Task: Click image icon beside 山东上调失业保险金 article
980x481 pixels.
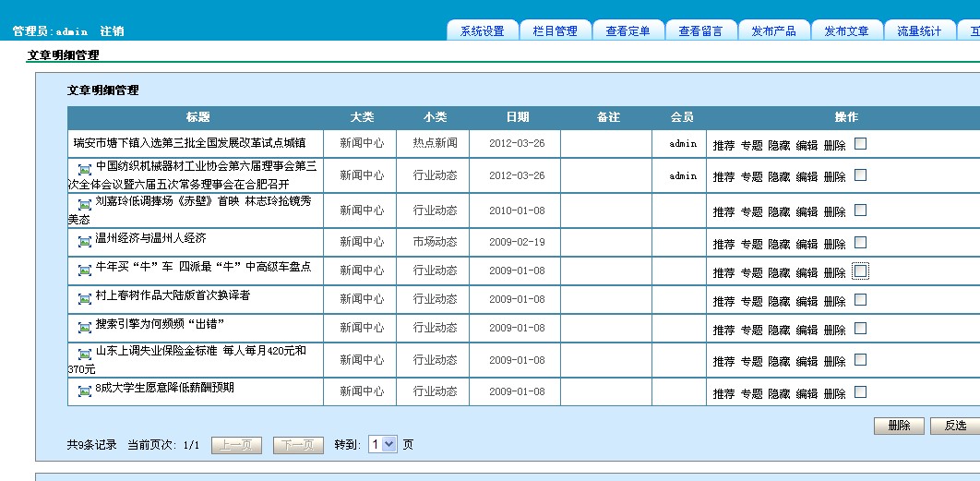Action: coord(85,354)
